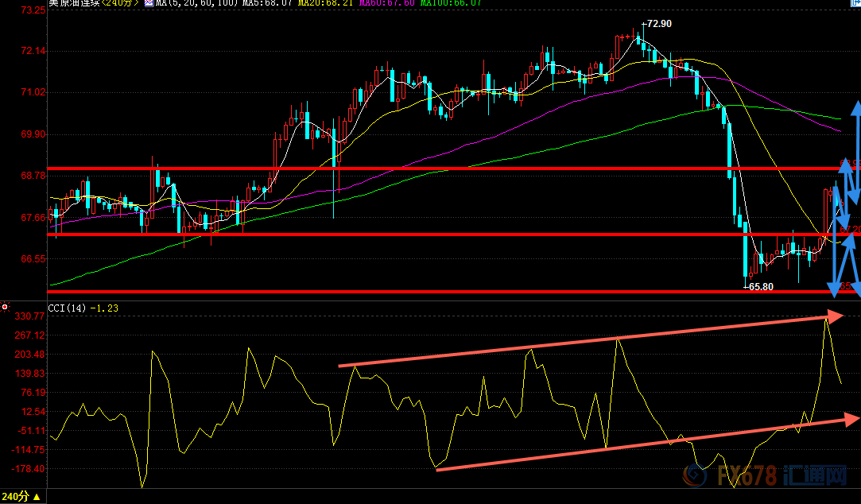Image resolution: width=861 pixels, height=504 pixels.
Task: Click the 330.77 CCI axis label
Action: 29,316
